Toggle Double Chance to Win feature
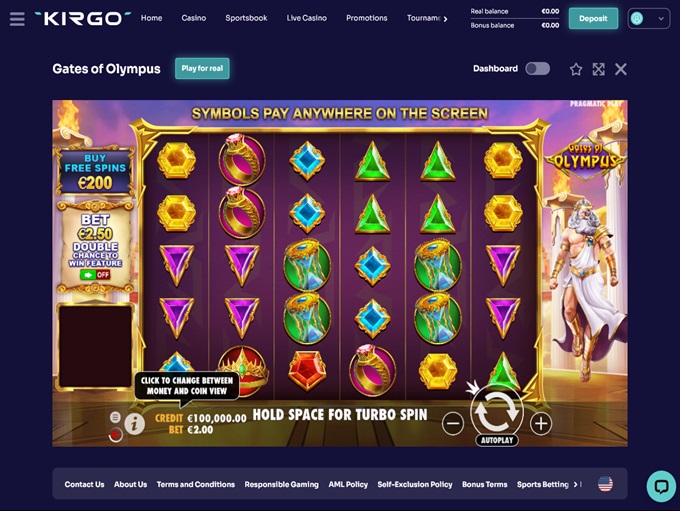680x511 pixels. (x=95, y=275)
